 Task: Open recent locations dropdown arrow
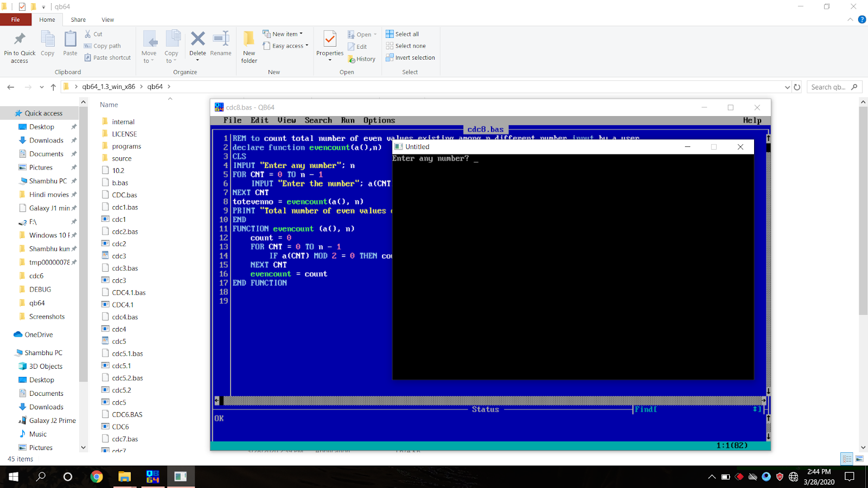click(42, 87)
